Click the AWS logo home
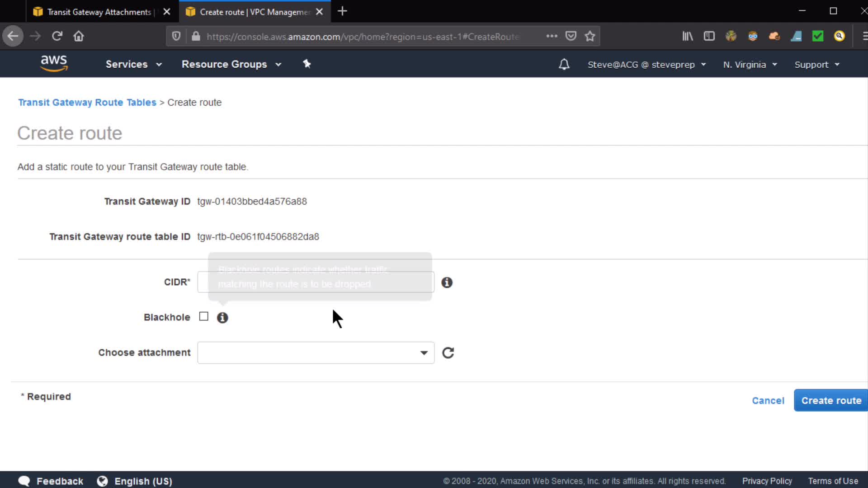This screenshot has height=488, width=868. (54, 63)
